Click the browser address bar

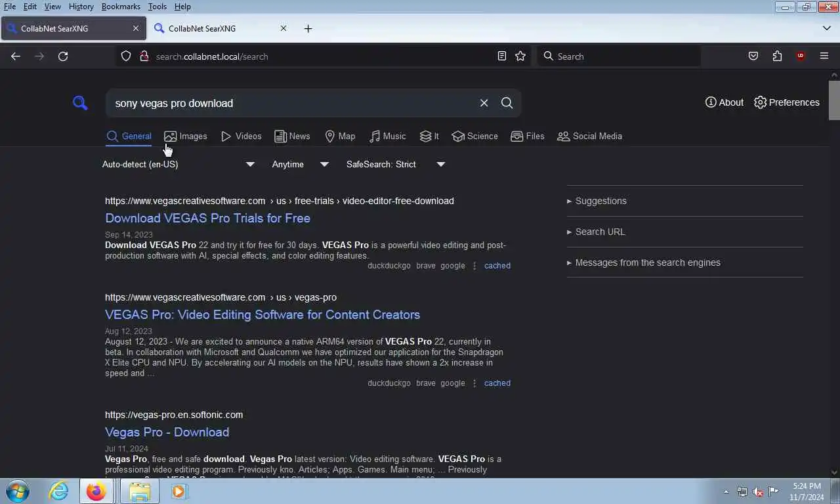click(x=322, y=56)
